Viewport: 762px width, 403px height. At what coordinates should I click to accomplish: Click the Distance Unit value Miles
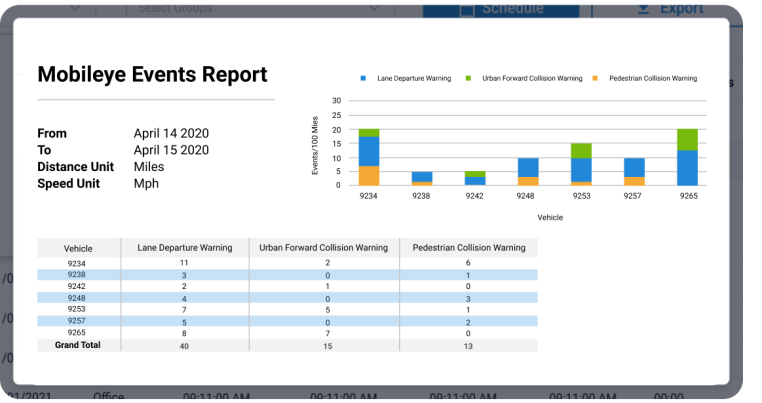(149, 167)
